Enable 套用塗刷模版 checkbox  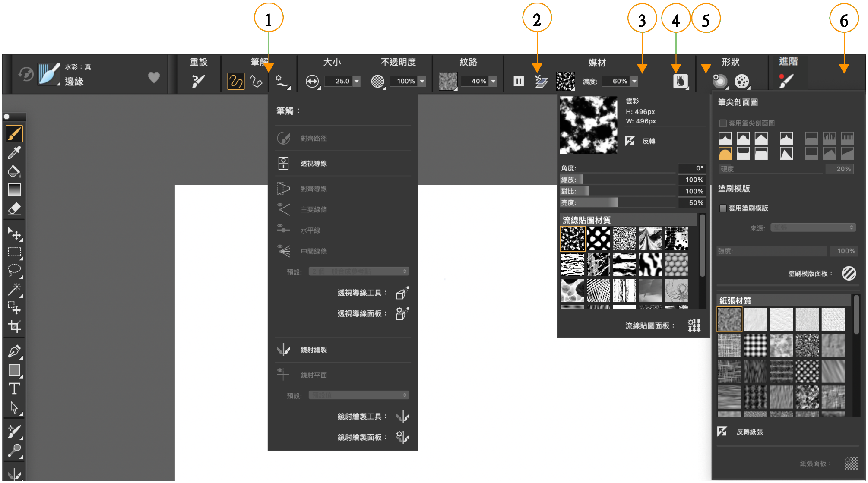click(x=723, y=208)
